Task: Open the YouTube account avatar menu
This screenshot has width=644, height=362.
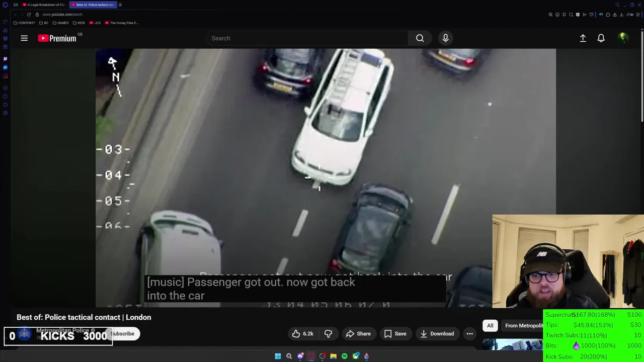Action: [x=623, y=38]
